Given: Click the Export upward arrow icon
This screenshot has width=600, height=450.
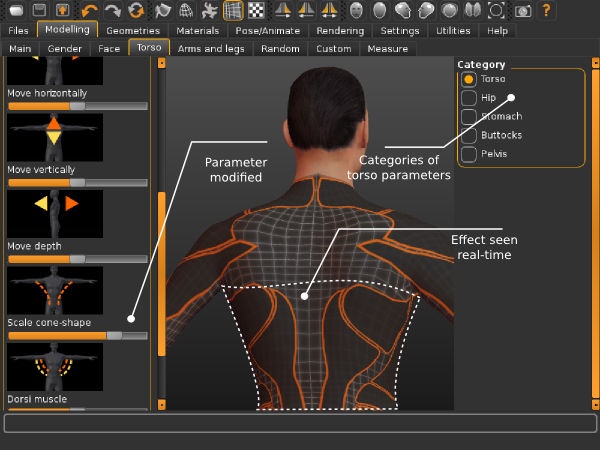Looking at the screenshot, I should coord(62,11).
